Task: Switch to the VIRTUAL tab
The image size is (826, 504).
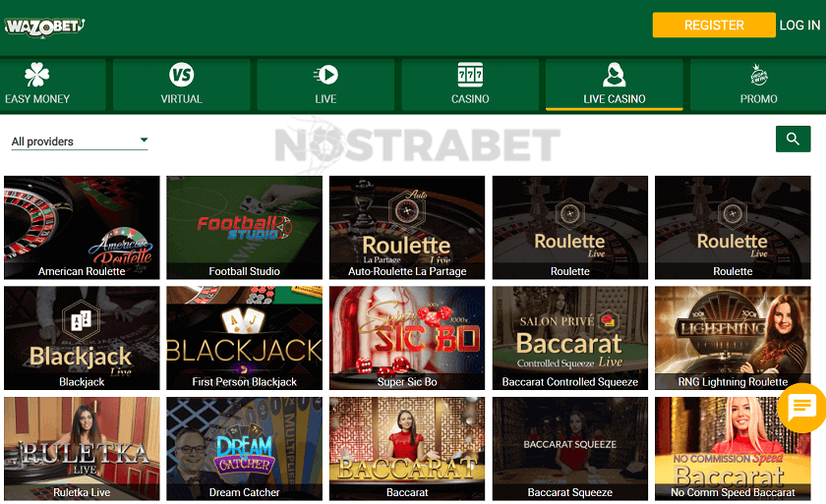Action: tap(181, 84)
